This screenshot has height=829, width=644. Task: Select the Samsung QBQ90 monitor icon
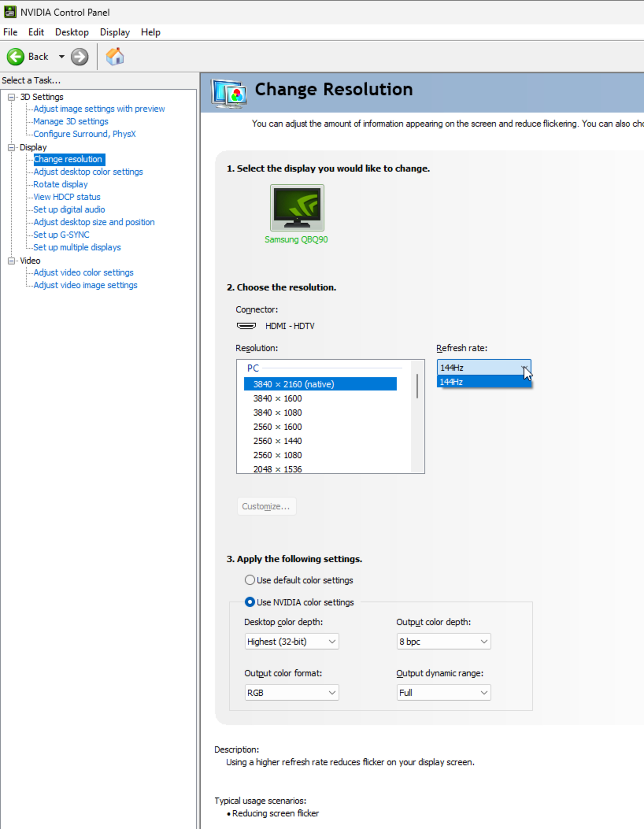(x=297, y=208)
